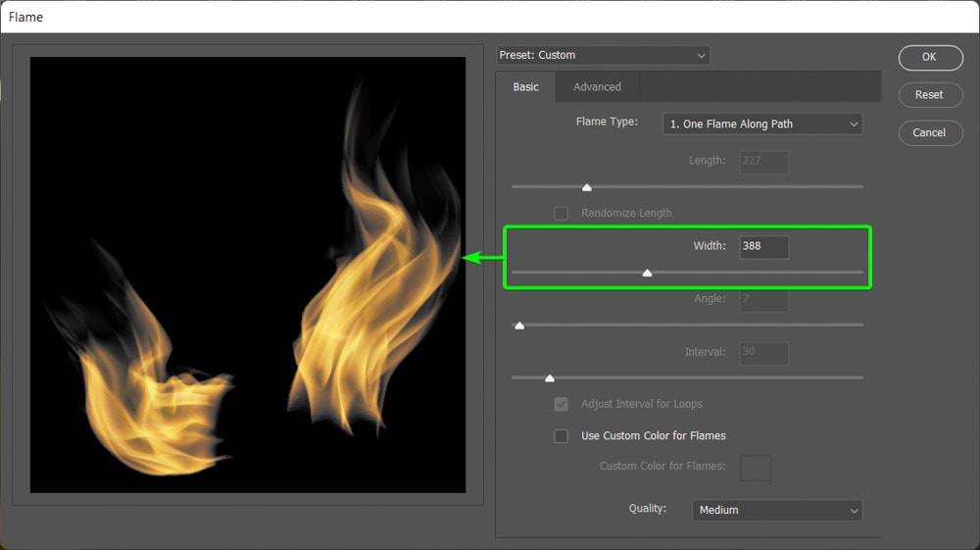
Task: Cancel the Flame dialog
Action: (x=929, y=133)
